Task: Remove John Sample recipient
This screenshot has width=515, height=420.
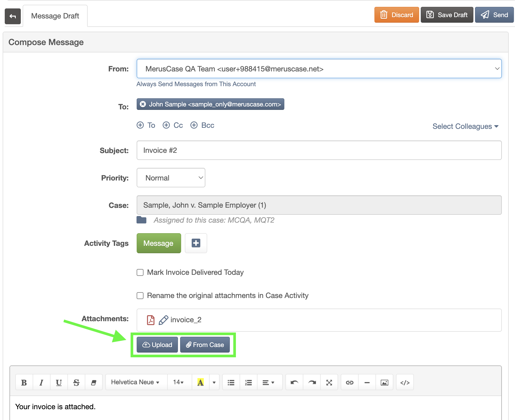Action: point(143,104)
